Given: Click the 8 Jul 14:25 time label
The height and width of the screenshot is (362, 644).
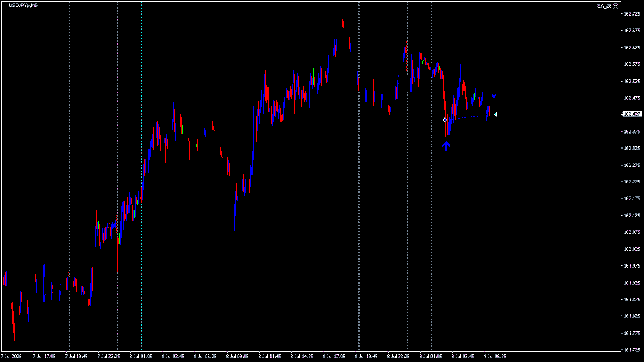Looking at the screenshot, I should coord(302,356).
